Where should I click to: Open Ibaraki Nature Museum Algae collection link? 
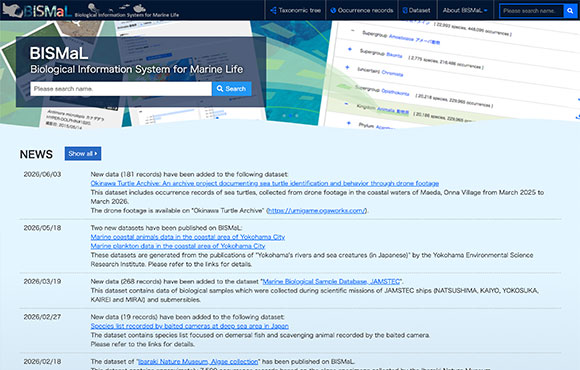(198, 361)
